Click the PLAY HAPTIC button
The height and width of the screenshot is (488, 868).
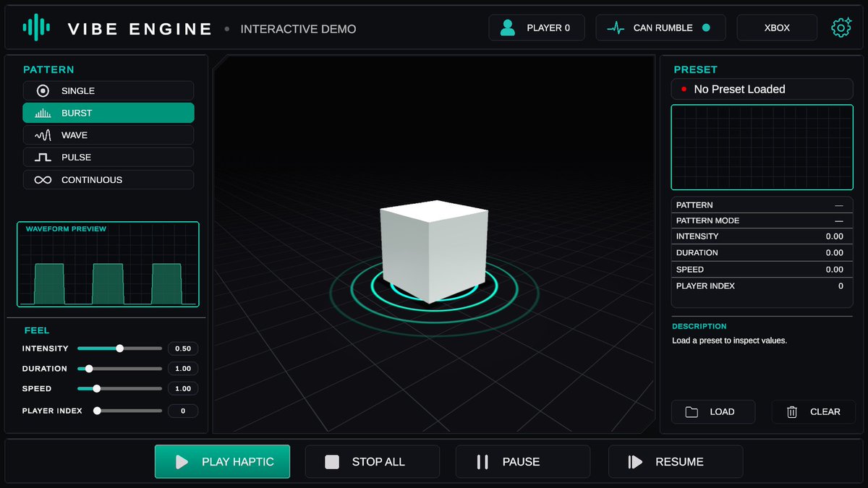pyautogui.click(x=222, y=462)
